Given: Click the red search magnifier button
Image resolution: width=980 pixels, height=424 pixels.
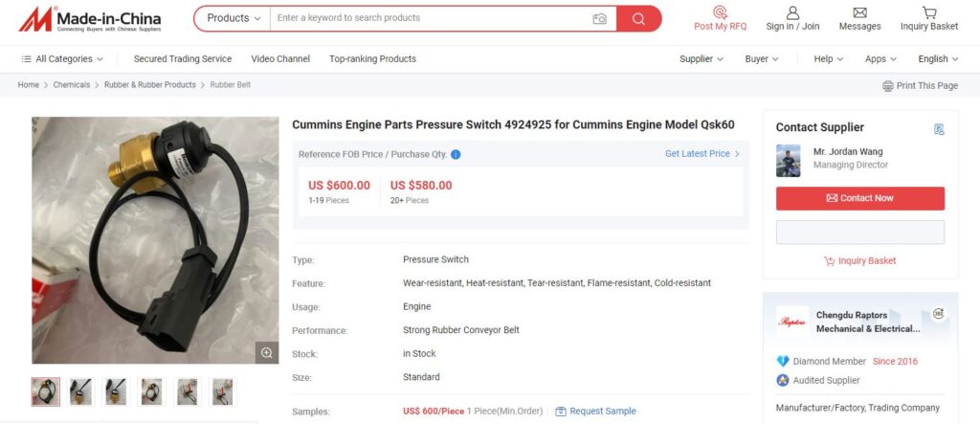Looking at the screenshot, I should click(x=638, y=18).
